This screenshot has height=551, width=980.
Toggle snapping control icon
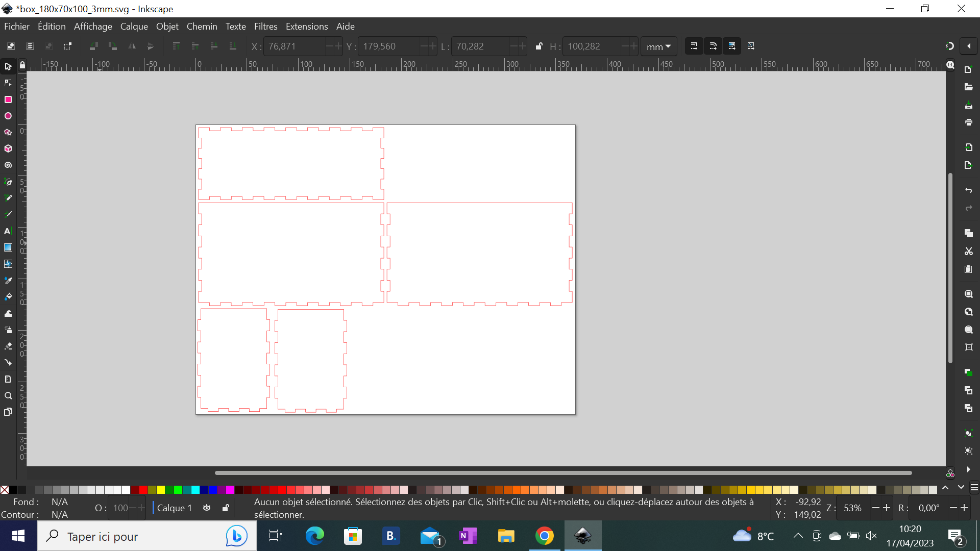949,46
